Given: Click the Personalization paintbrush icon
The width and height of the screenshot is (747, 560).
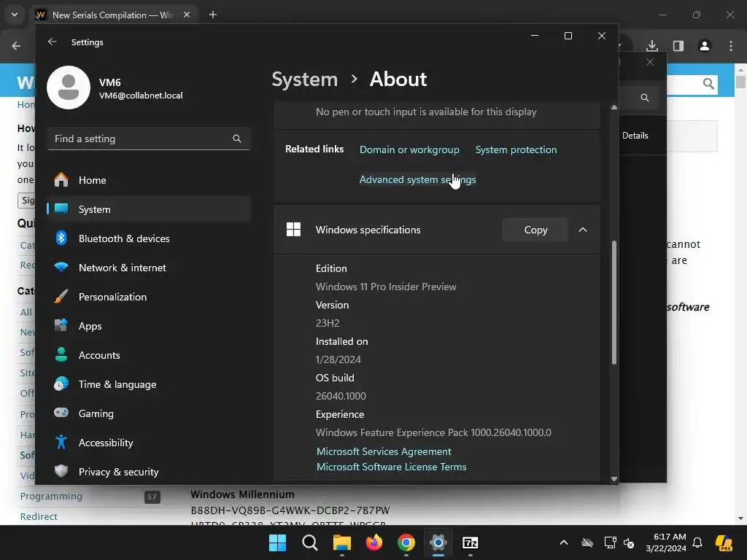Looking at the screenshot, I should tap(61, 296).
